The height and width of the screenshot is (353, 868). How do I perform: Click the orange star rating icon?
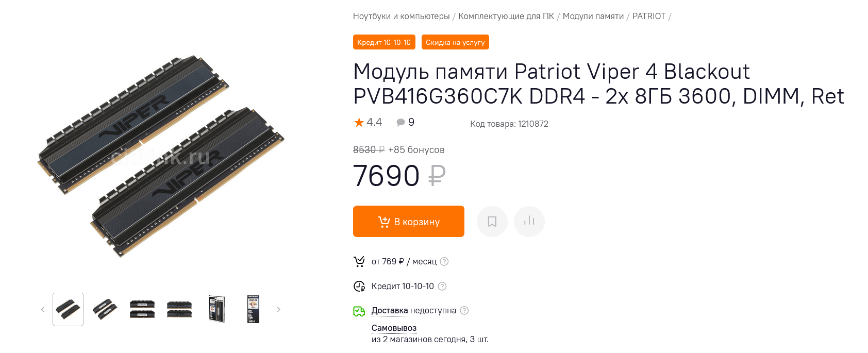pos(359,122)
